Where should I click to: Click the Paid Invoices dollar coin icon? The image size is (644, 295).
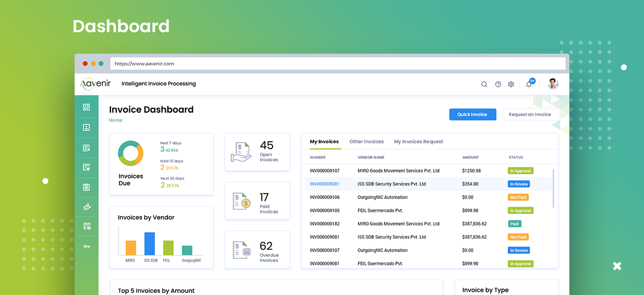click(x=241, y=201)
